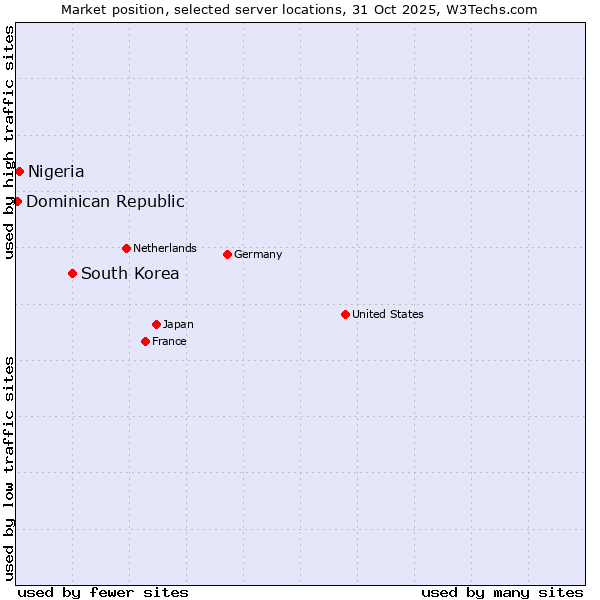Click the Netherlands label text
Image resolution: width=600 pixels, height=600 pixels.
click(165, 248)
